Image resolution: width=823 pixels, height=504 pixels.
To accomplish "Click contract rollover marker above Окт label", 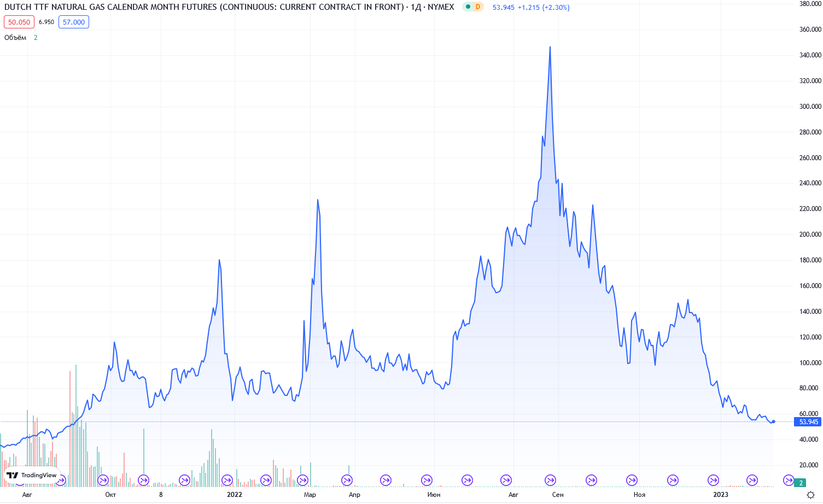I will point(102,480).
